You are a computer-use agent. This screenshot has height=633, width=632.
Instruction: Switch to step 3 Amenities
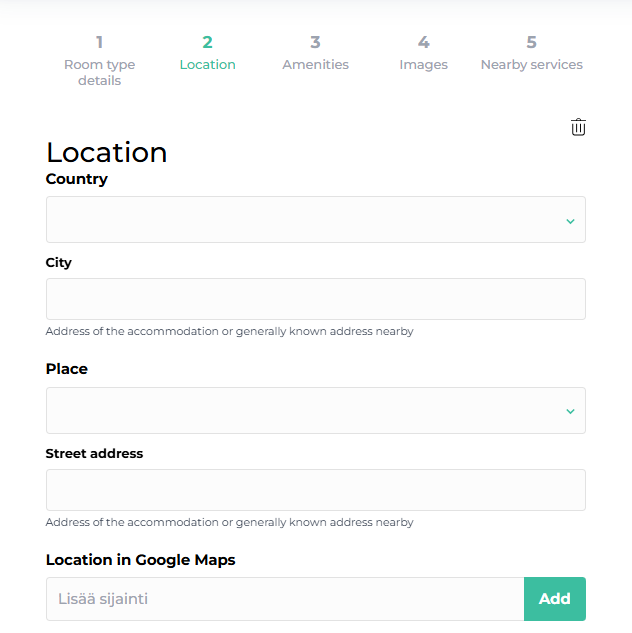pos(315,53)
